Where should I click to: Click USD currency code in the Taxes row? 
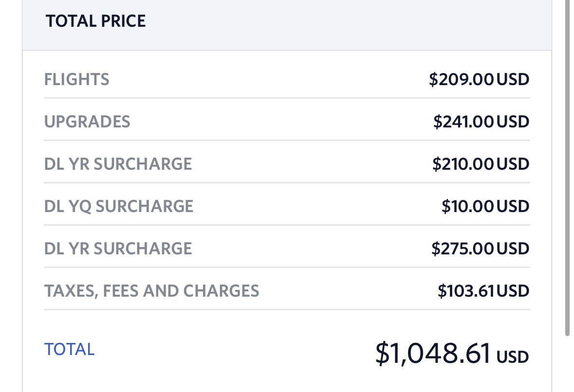(x=513, y=291)
